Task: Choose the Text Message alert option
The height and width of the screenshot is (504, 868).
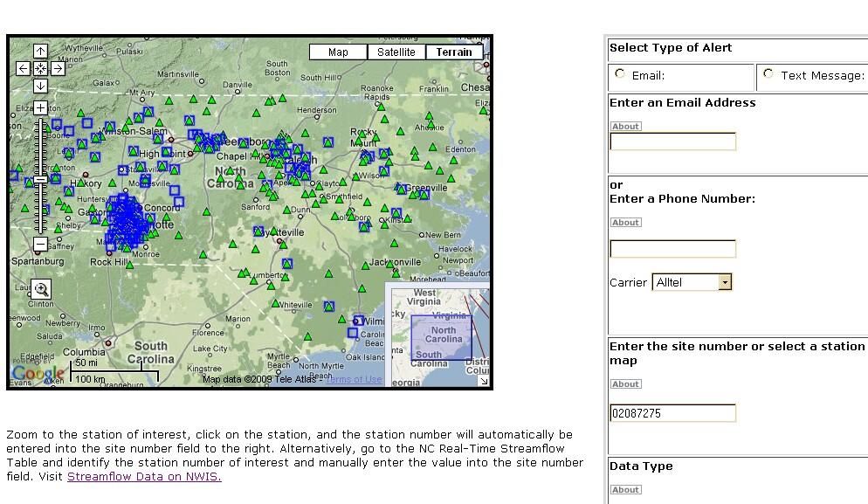Action: [x=768, y=74]
